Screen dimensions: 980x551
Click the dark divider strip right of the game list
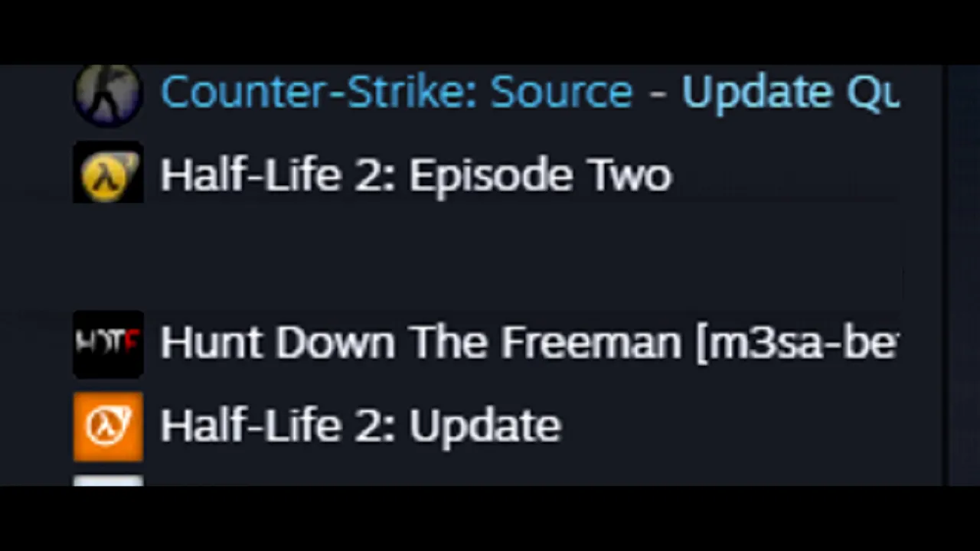point(946,275)
